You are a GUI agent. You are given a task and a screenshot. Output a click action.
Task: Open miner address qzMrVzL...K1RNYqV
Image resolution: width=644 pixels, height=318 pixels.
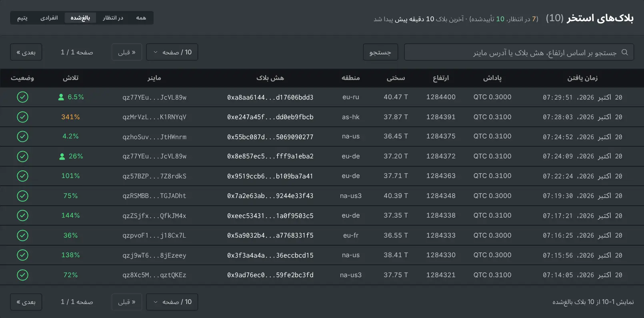point(154,117)
